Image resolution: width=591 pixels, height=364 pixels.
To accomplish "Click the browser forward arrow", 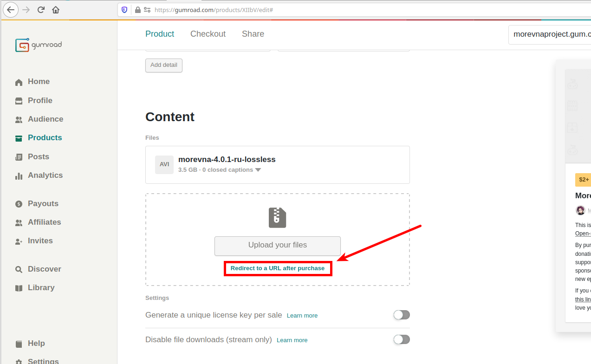I will (26, 10).
